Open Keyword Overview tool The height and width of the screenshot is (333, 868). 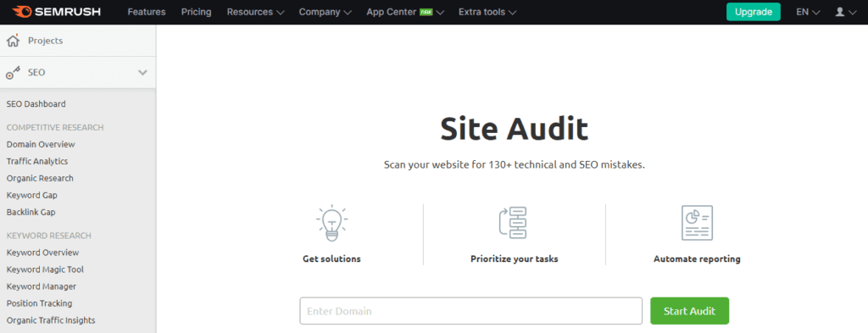[42, 253]
